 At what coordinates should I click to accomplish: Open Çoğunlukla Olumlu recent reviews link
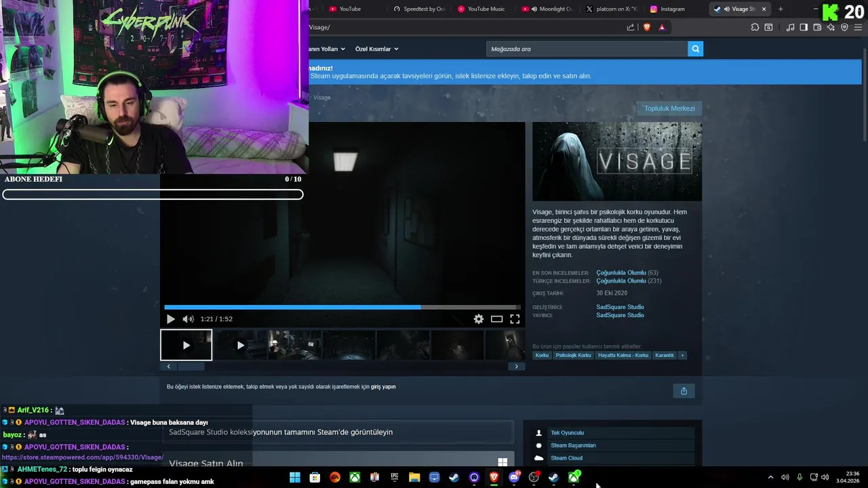621,272
